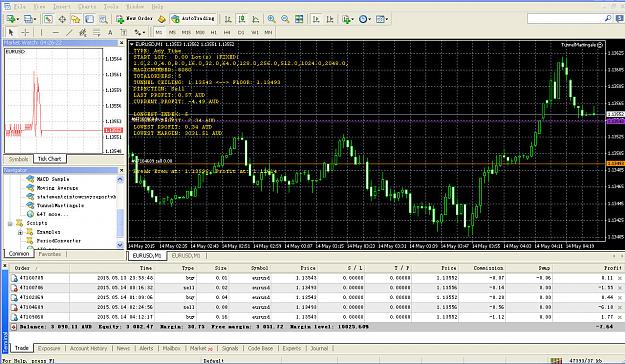The height and width of the screenshot is (364, 625).
Task: Select the 0.04 lot buy order row
Action: coord(317,297)
